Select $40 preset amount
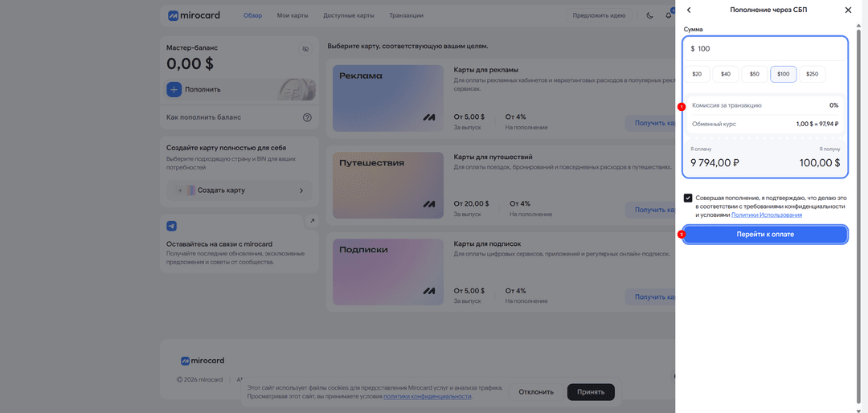868x413 pixels. [726, 74]
